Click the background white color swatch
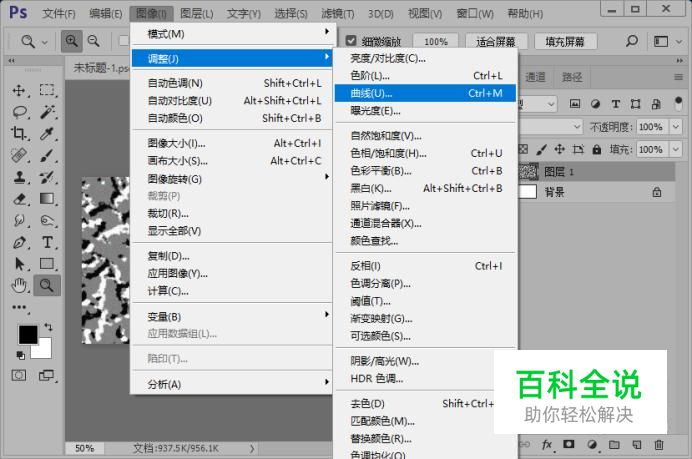This screenshot has height=459, width=692. pyautogui.click(x=45, y=351)
